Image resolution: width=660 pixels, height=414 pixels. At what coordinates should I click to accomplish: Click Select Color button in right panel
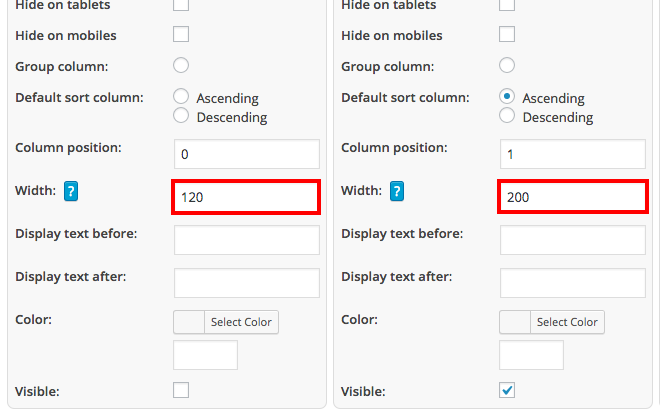(567, 322)
